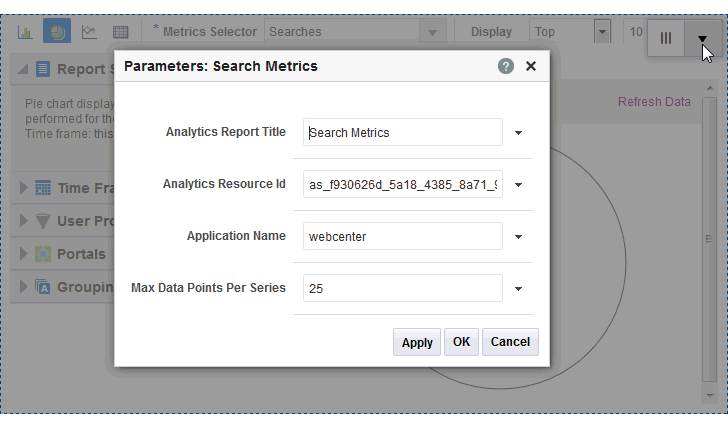The height and width of the screenshot is (433, 728).
Task: Expand the Time Frame section
Action: point(24,188)
